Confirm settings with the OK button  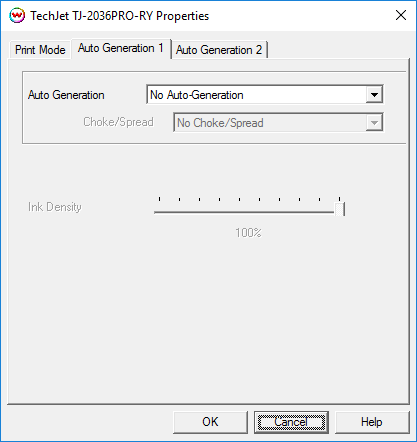click(210, 422)
